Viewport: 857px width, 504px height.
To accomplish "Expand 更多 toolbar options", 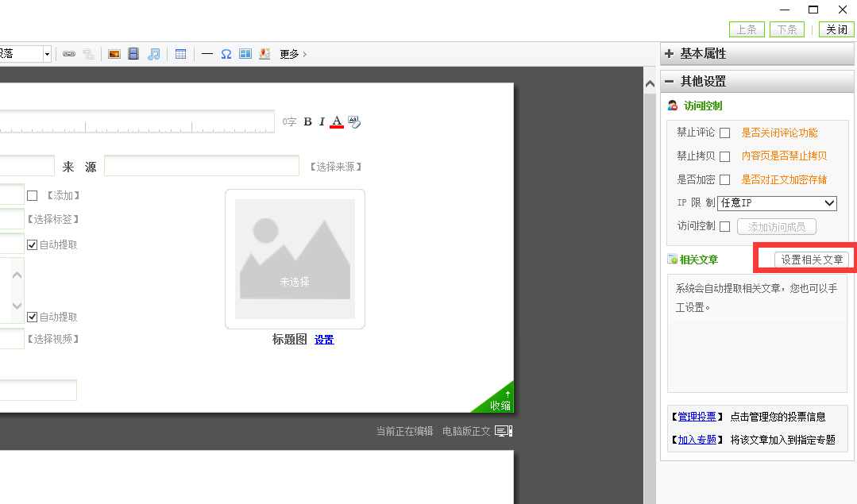I will coord(292,54).
